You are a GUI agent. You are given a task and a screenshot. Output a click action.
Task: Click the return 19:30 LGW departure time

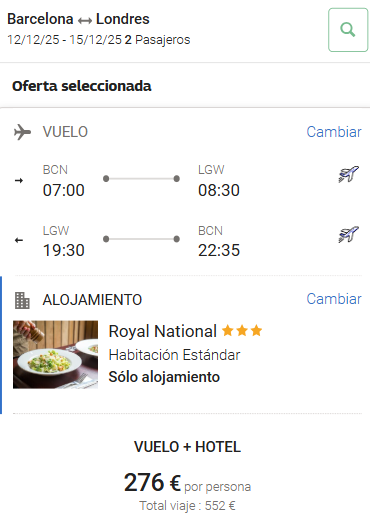63,250
